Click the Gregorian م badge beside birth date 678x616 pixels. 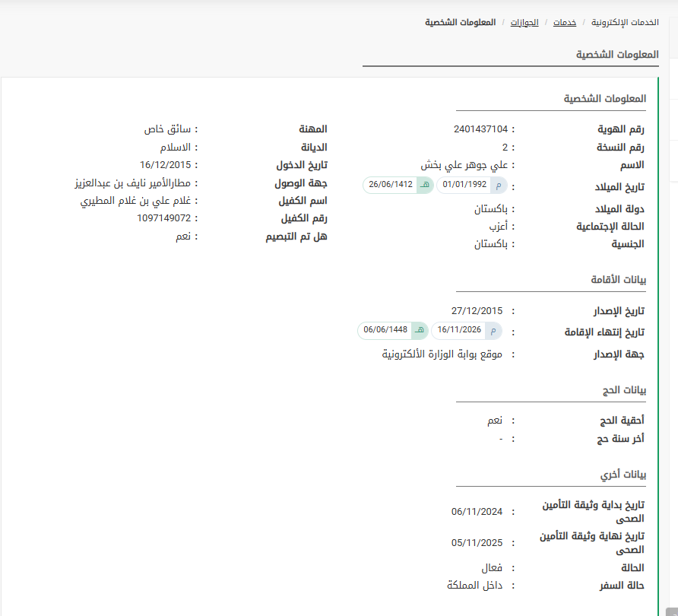pyautogui.click(x=499, y=185)
